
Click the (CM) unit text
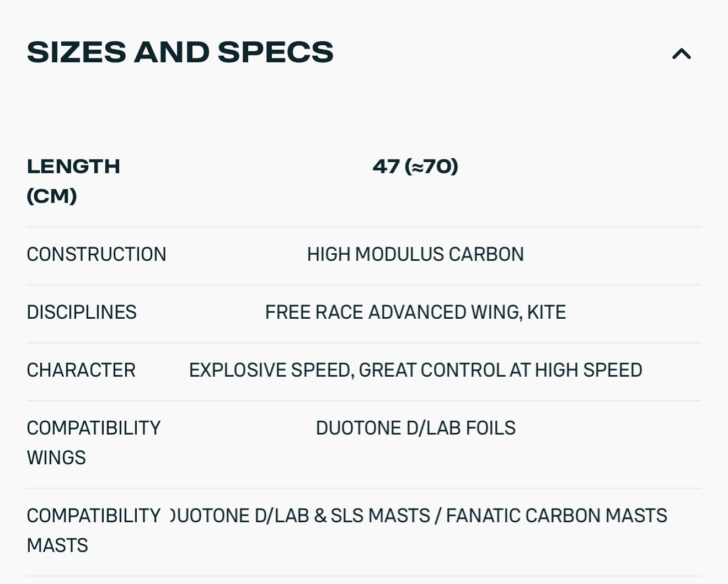coord(52,196)
